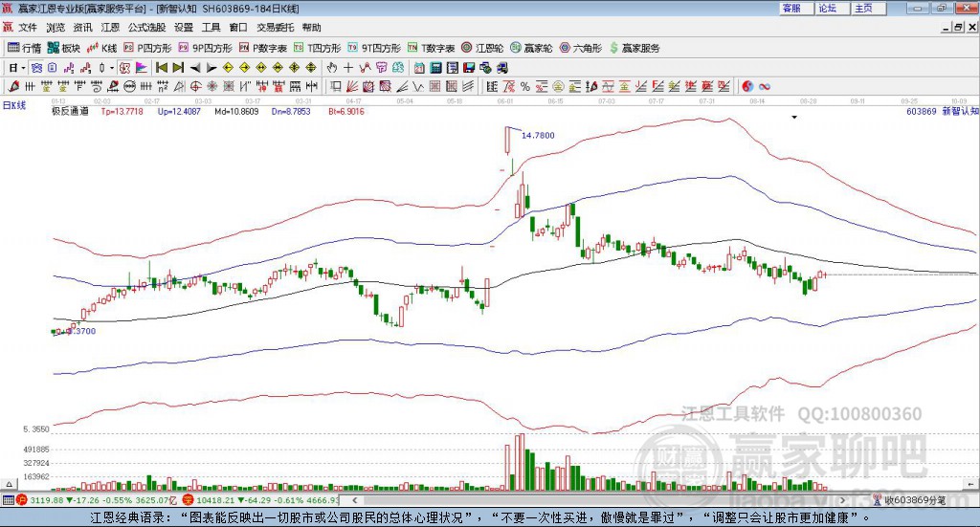Viewport: 980px width, 527px height.
Task: Select the Gann fan lines tool
Action: pos(350,86)
